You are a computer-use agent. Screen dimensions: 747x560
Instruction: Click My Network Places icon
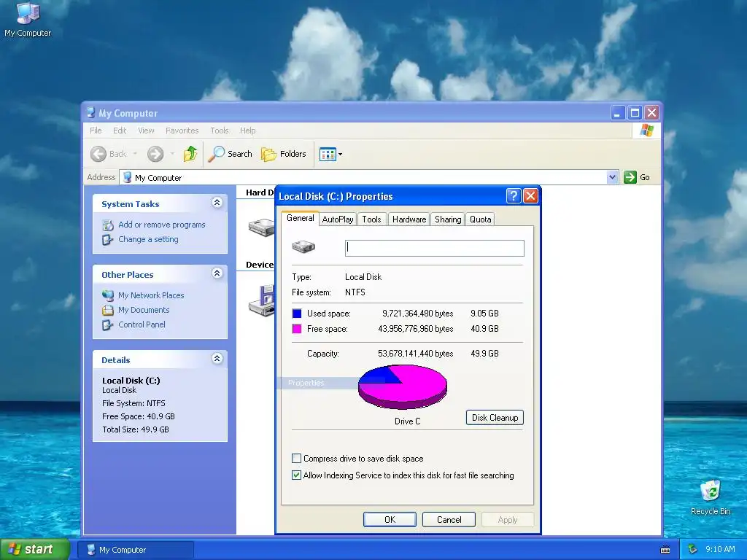108,295
